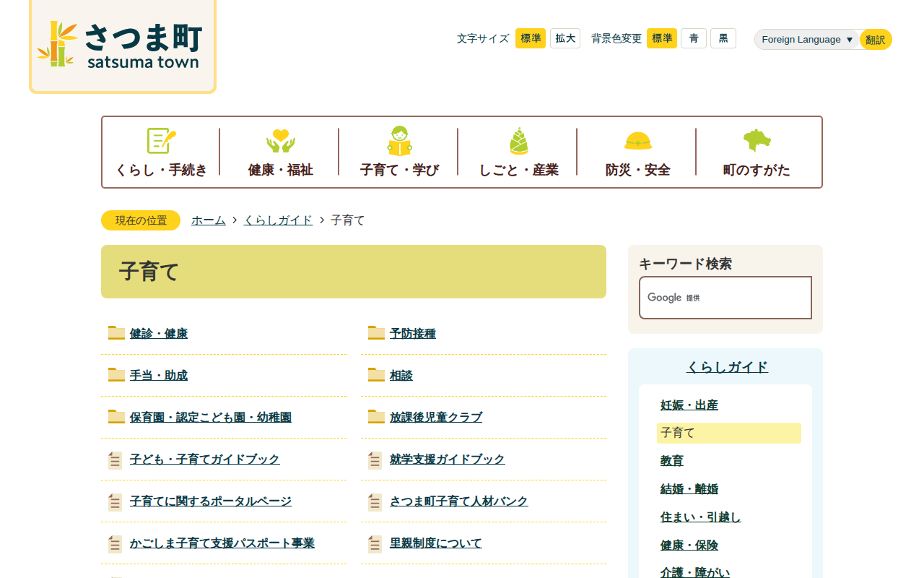Open the 相談 link
This screenshot has height=578, width=924.
(401, 376)
